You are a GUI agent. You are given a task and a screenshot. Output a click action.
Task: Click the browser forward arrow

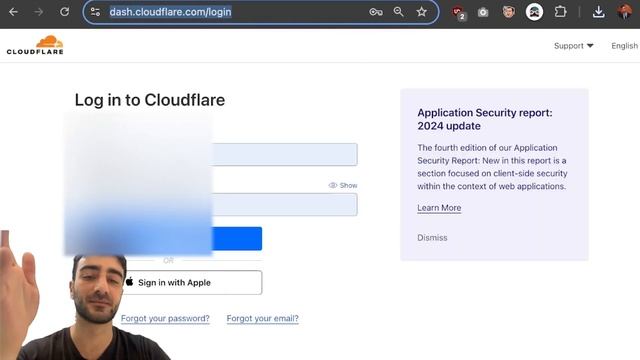click(x=39, y=12)
